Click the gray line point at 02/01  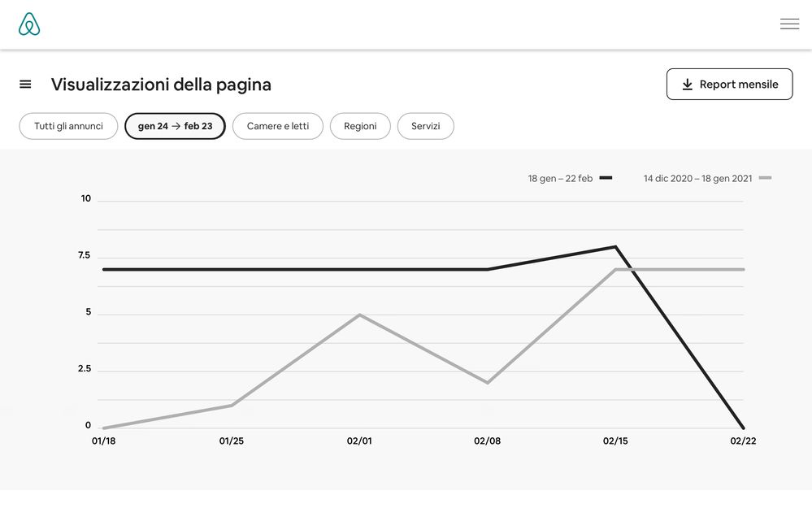(x=359, y=315)
